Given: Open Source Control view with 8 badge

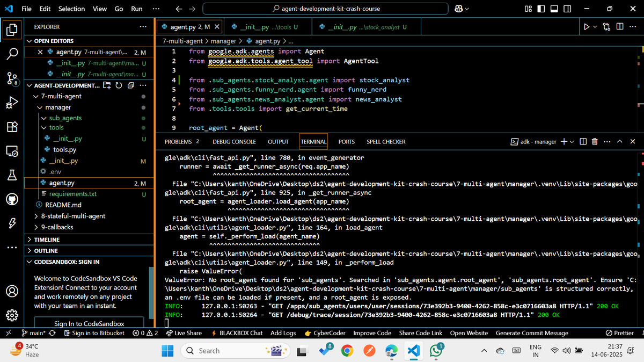Looking at the screenshot, I should [12, 79].
